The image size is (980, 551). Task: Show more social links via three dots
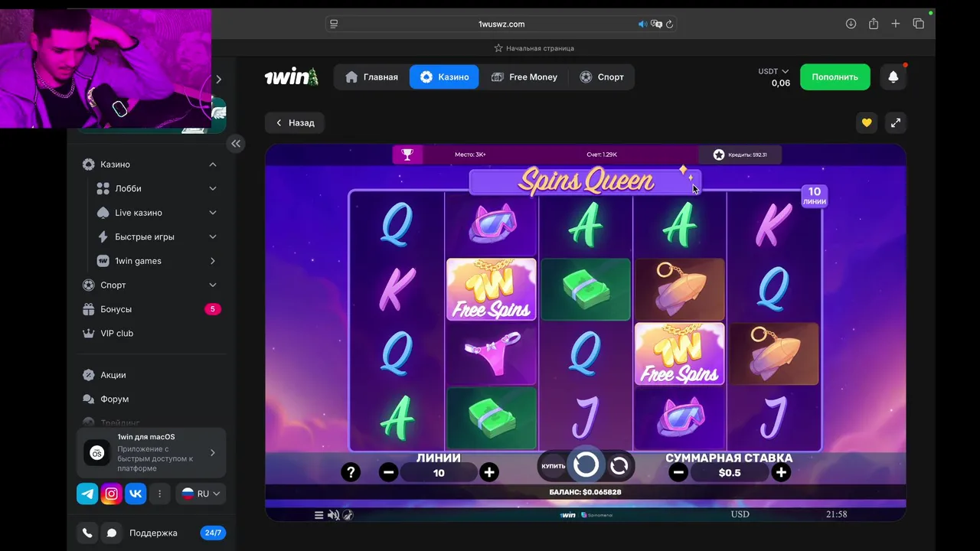coord(159,494)
